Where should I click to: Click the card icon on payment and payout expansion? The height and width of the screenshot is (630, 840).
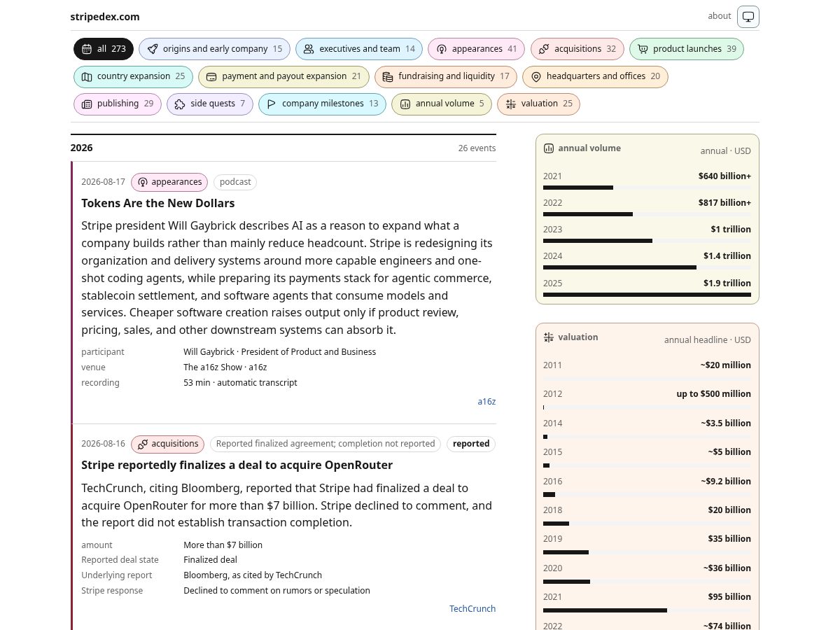click(x=211, y=76)
